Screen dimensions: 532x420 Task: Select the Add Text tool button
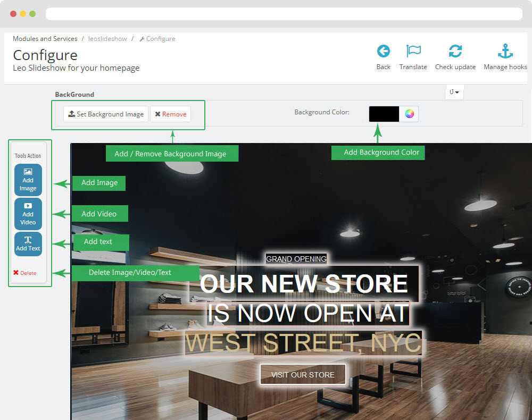coord(28,243)
